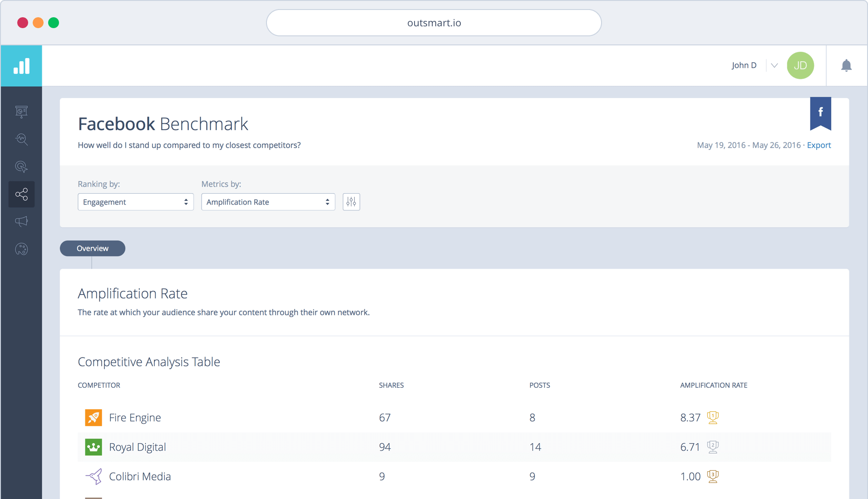This screenshot has height=499, width=868.
Task: Click the Fire Engine competitor name
Action: (x=135, y=417)
